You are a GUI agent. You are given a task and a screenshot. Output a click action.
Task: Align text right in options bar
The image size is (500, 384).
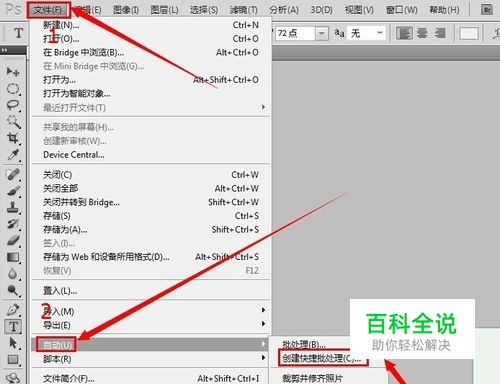(x=440, y=33)
